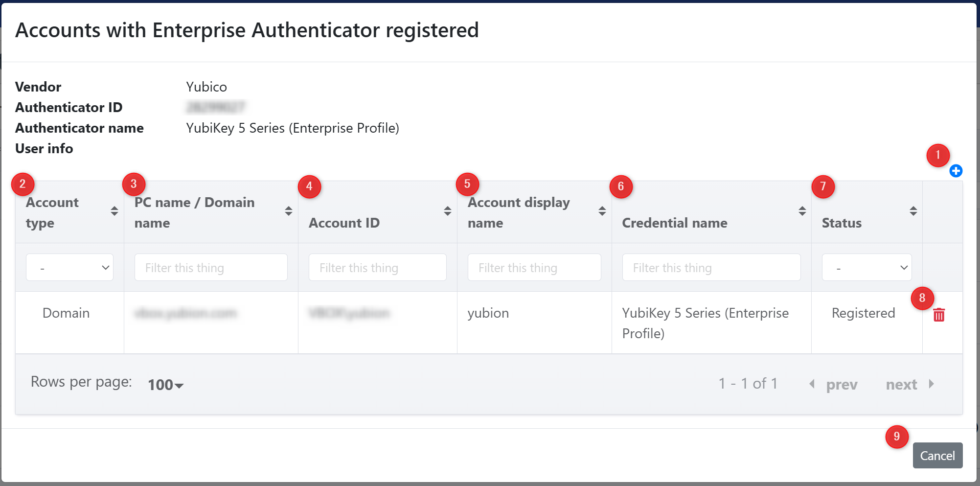The width and height of the screenshot is (980, 486).
Task: Click the '1 - 1 of 1' page count
Action: [748, 384]
